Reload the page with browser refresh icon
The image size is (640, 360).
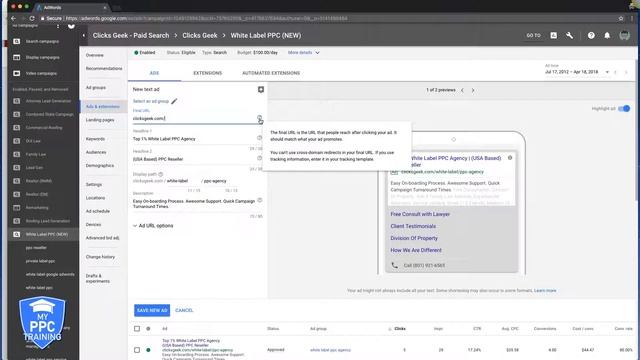click(32, 18)
